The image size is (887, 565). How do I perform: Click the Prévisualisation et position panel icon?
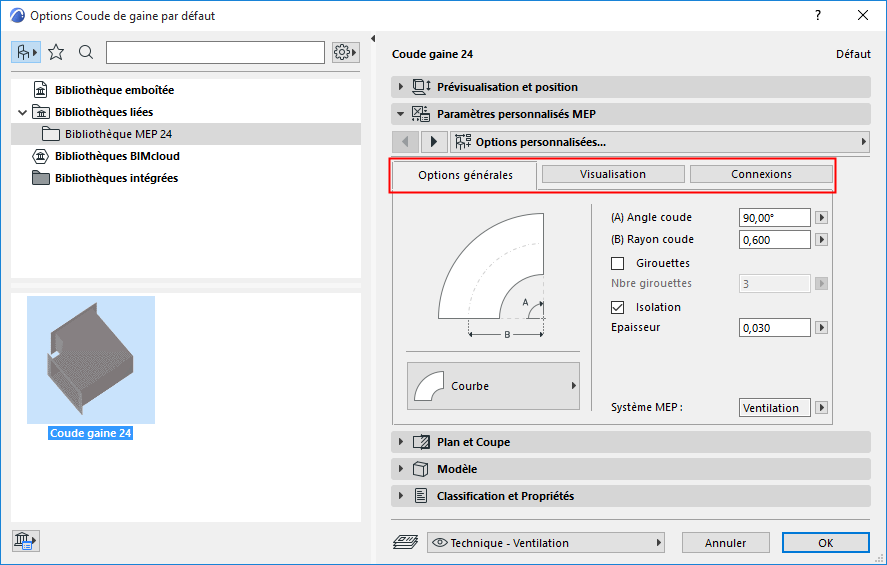pyautogui.click(x=421, y=87)
